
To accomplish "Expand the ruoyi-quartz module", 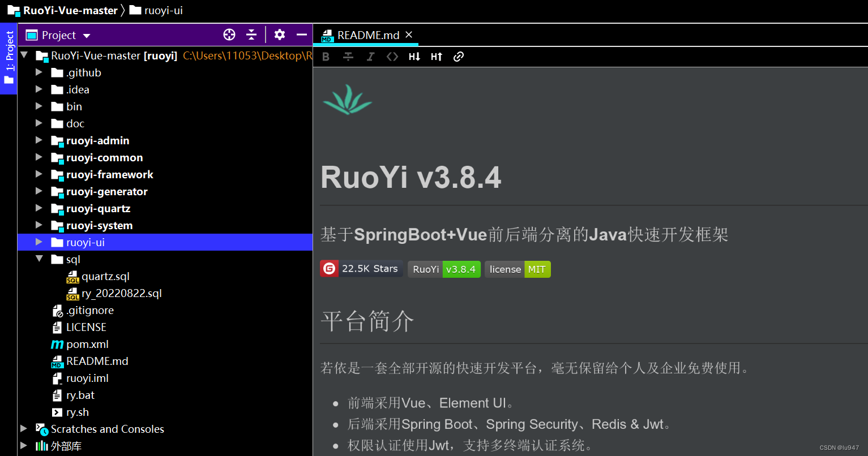I will tap(39, 208).
